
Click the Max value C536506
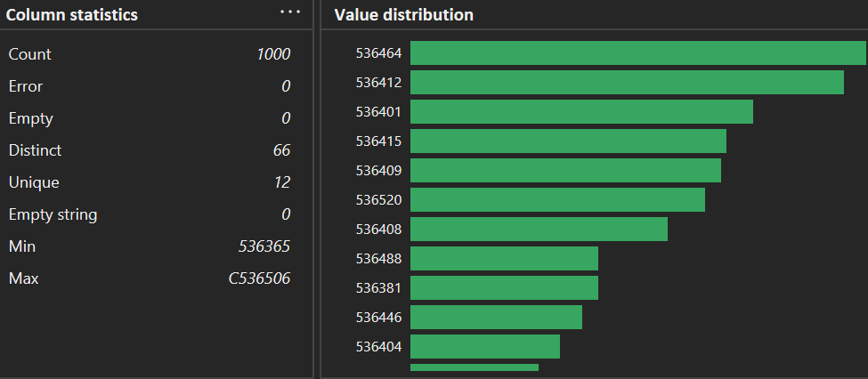pos(259,278)
